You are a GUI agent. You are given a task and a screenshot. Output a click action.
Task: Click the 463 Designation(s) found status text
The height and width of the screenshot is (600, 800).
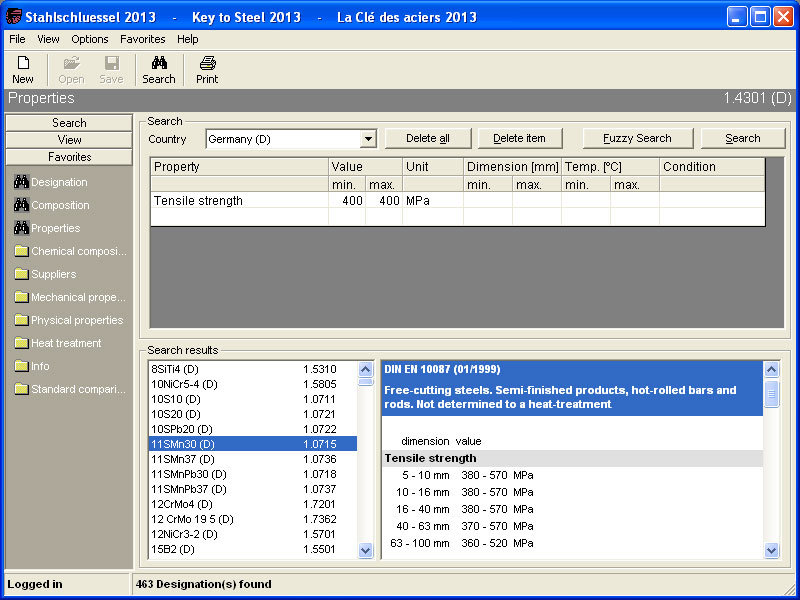pos(204,584)
